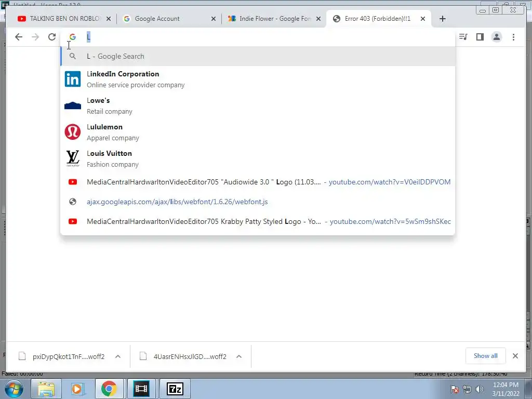This screenshot has height=399, width=532.
Task: Open Windows Media Player from taskbar
Action: point(77,389)
